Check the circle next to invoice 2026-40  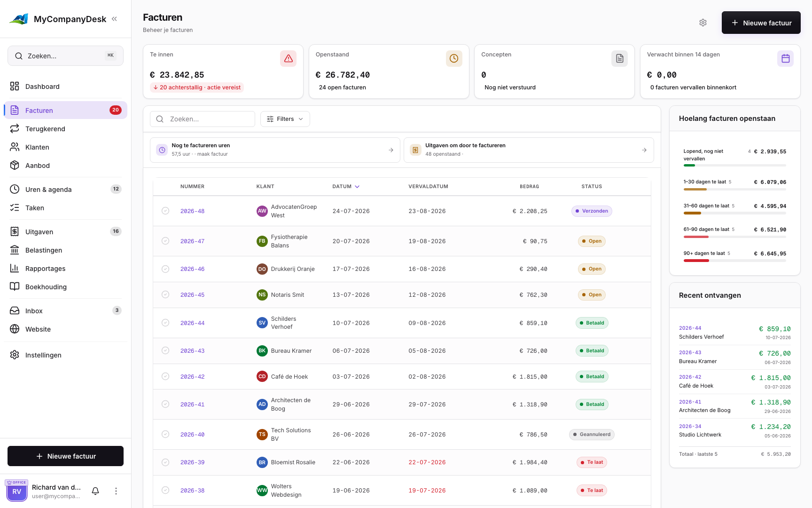pyautogui.click(x=165, y=434)
